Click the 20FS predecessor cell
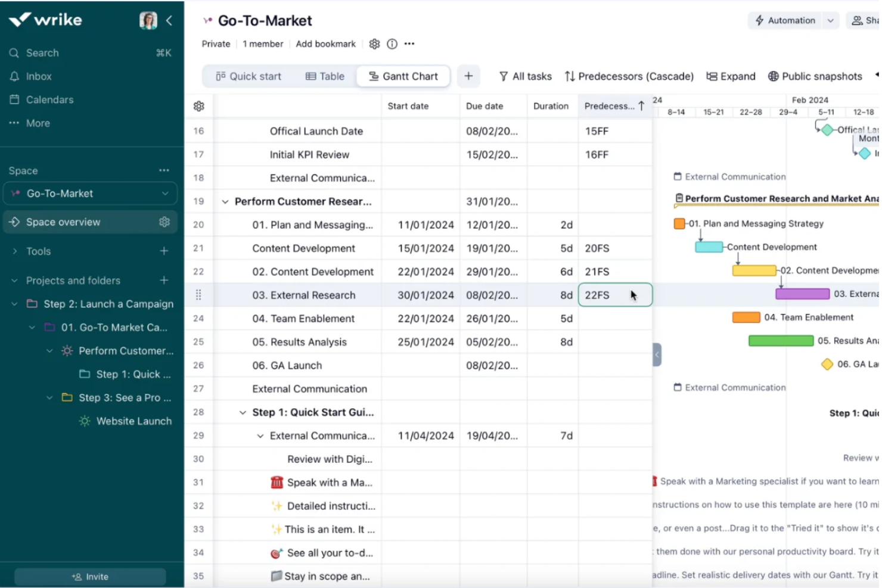Viewport: 882px width, 588px height. tap(615, 248)
